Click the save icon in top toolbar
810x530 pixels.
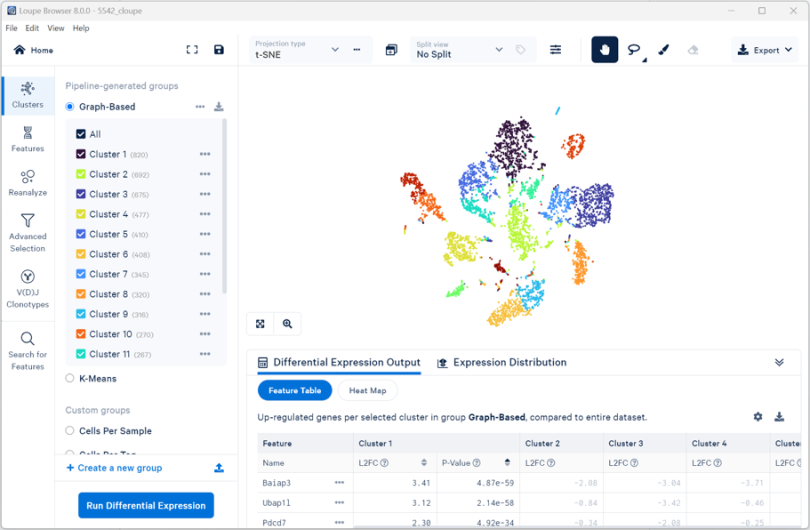219,50
